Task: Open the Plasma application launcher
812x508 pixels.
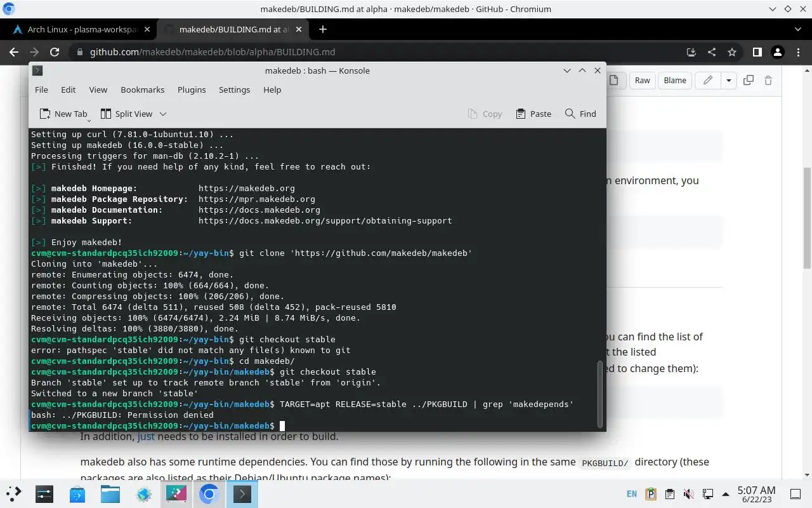Action: coord(14,494)
